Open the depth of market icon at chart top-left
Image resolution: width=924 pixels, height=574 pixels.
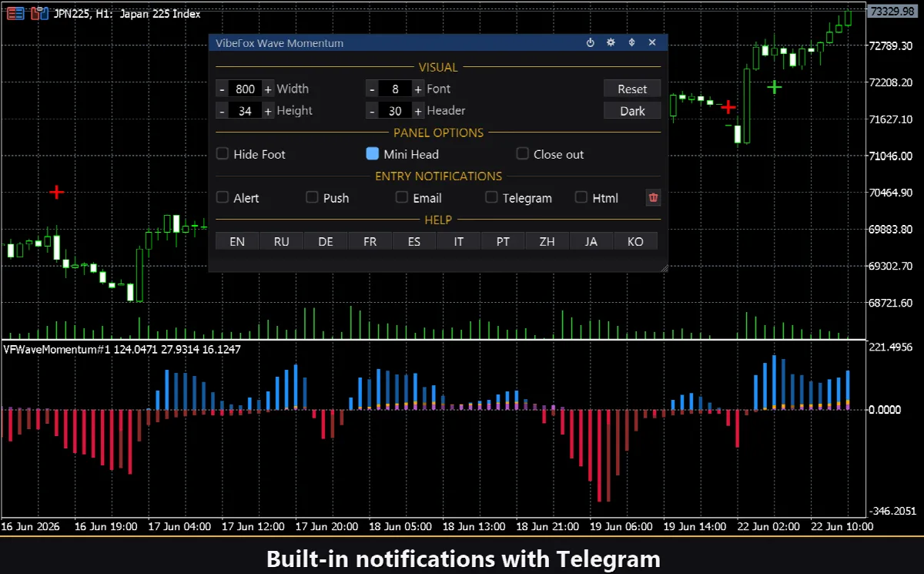(15, 14)
